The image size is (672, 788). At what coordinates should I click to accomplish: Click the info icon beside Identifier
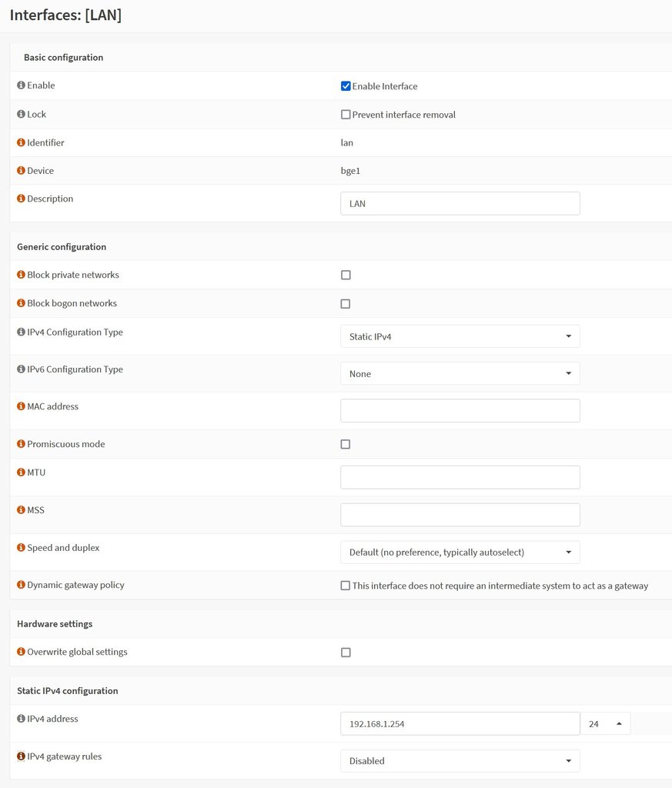point(21,142)
